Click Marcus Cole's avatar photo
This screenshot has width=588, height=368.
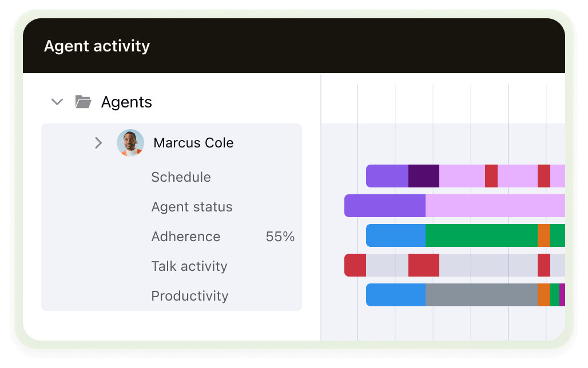pyautogui.click(x=129, y=142)
